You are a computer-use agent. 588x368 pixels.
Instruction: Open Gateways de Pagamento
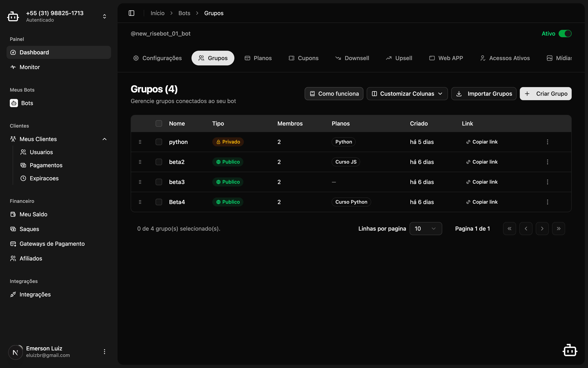[x=59, y=244]
